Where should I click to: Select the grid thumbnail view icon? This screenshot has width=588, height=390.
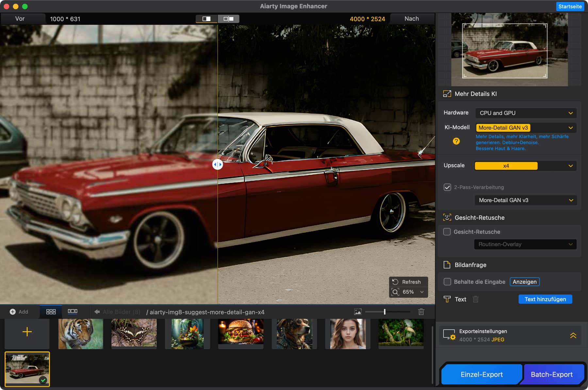tap(51, 312)
